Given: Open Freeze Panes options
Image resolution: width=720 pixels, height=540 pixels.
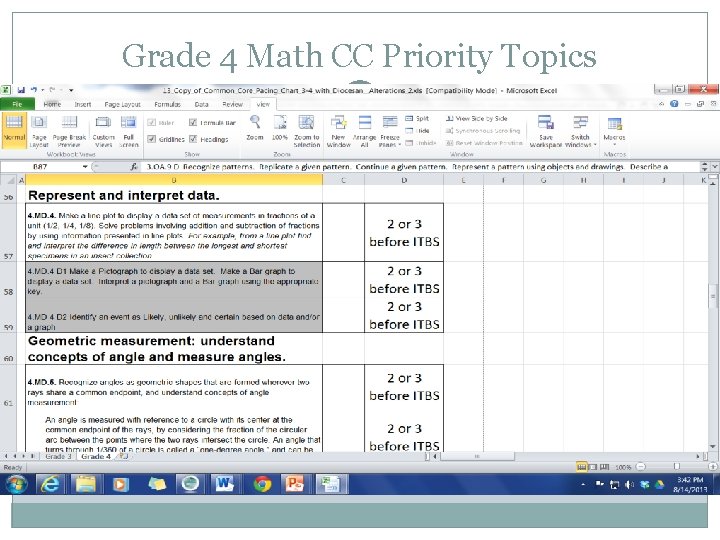Looking at the screenshot, I should [390, 131].
